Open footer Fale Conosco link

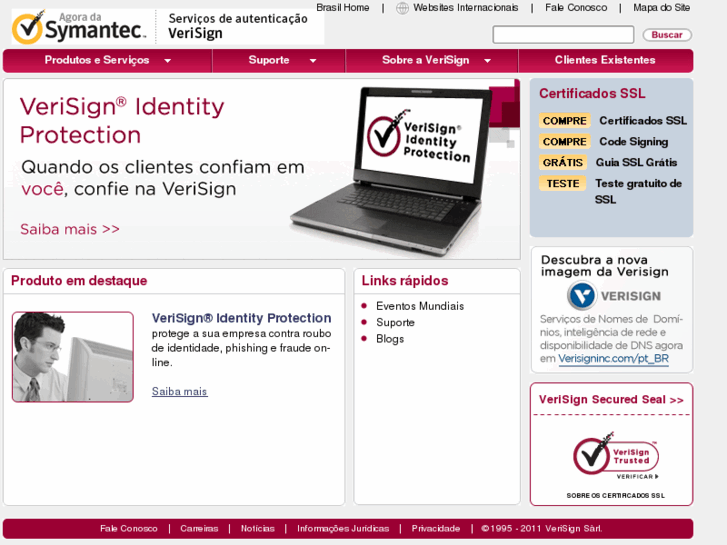coord(128,528)
